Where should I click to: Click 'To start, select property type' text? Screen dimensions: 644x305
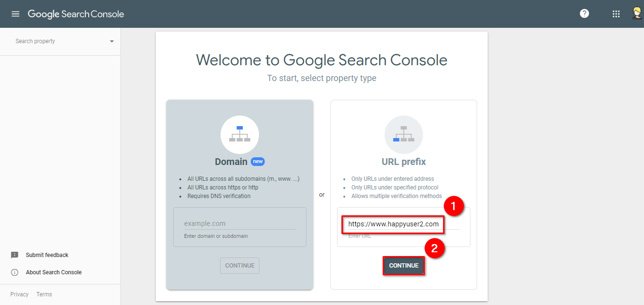tap(322, 78)
